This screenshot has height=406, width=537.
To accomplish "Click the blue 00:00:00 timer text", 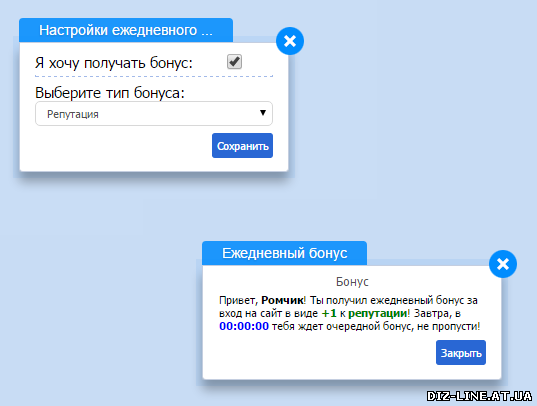I will tap(244, 326).
